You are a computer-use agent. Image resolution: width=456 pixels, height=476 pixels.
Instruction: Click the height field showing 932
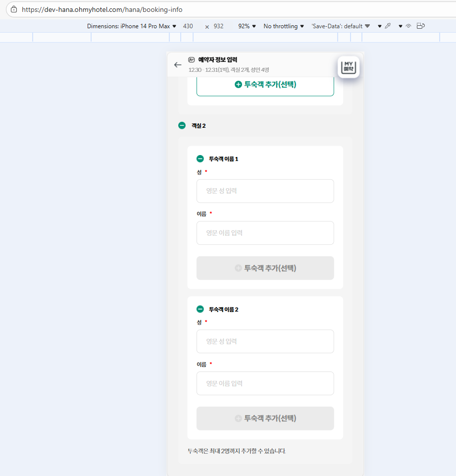[x=219, y=26]
